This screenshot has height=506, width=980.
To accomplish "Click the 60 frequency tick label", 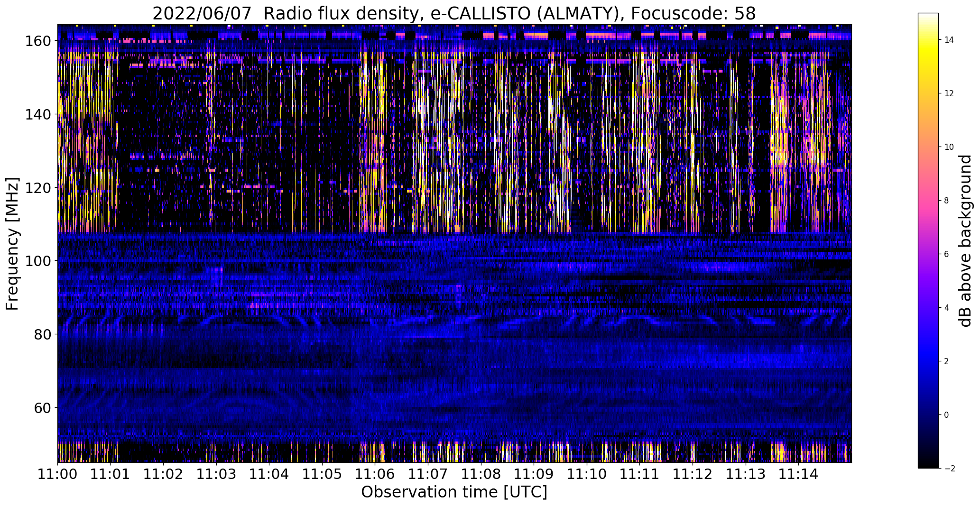I will (42, 408).
